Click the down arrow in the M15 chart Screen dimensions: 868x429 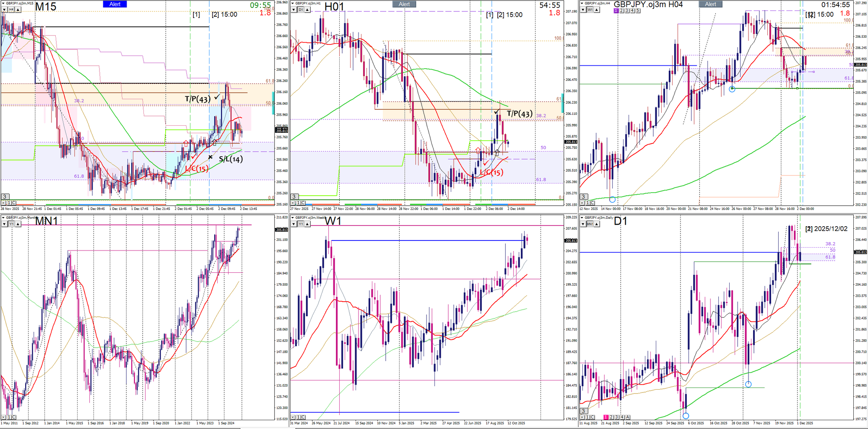(x=5, y=9)
